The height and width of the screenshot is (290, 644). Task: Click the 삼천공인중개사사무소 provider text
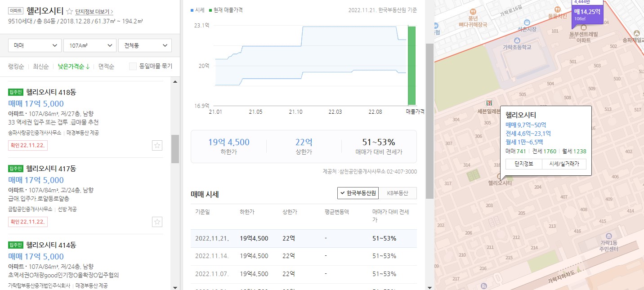370,171
